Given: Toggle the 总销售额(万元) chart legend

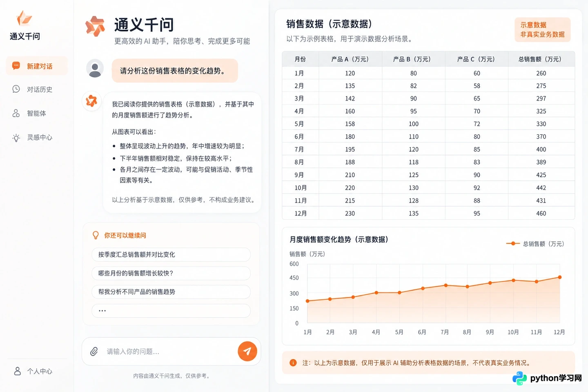Looking at the screenshot, I should [x=535, y=244].
